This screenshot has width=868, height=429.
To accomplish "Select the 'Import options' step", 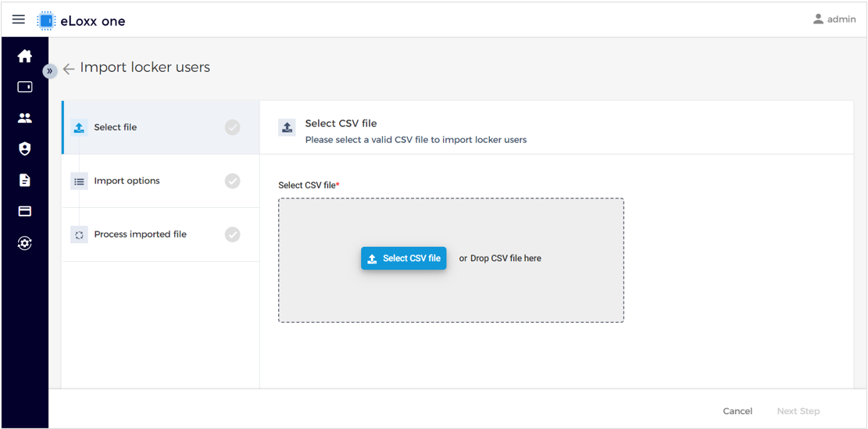I will (x=160, y=181).
